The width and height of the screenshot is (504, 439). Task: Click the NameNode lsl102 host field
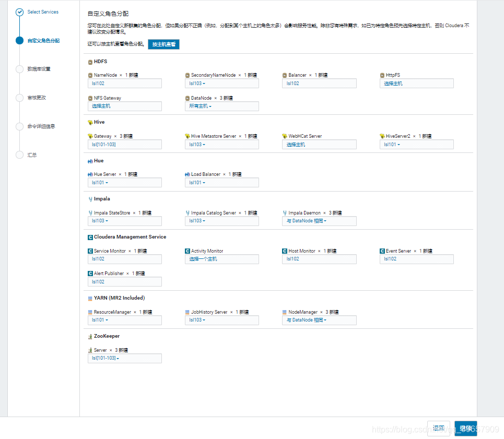click(x=125, y=84)
